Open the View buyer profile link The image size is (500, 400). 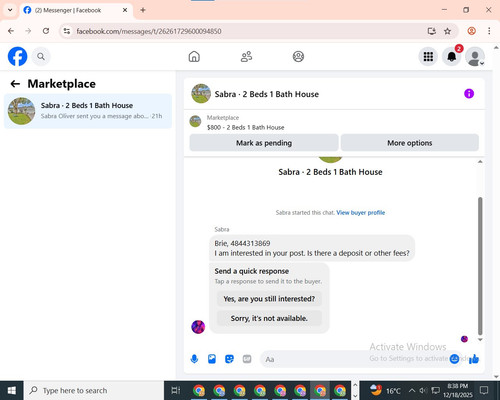pyautogui.click(x=361, y=213)
